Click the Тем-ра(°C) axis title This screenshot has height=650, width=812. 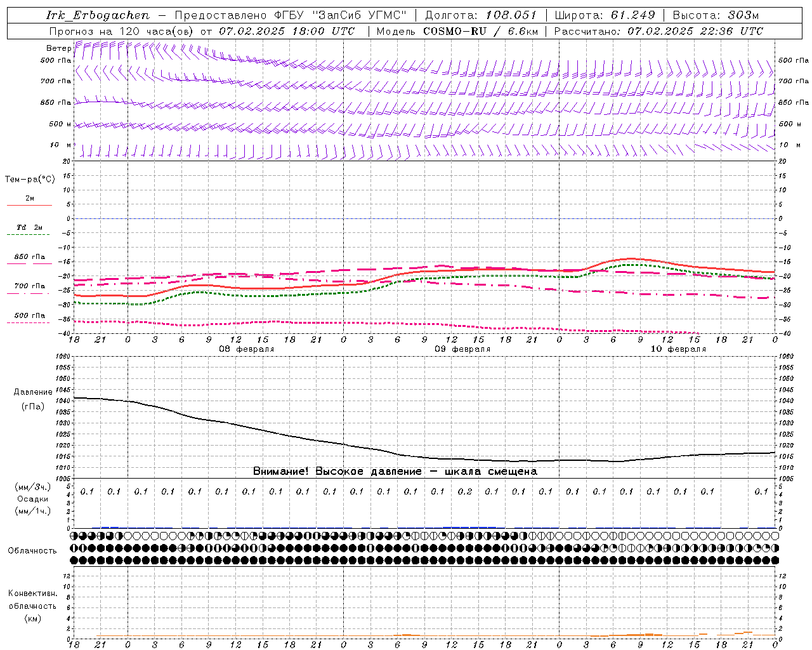click(30, 180)
